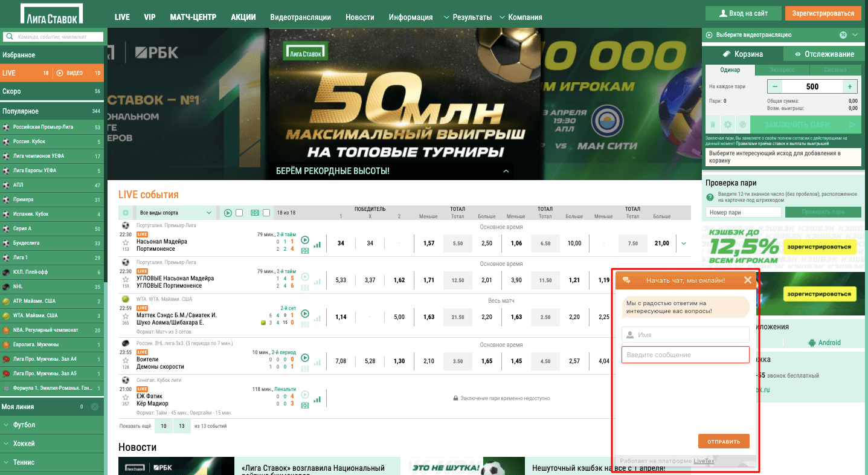Expand Теннис in Моя линия

click(52, 462)
